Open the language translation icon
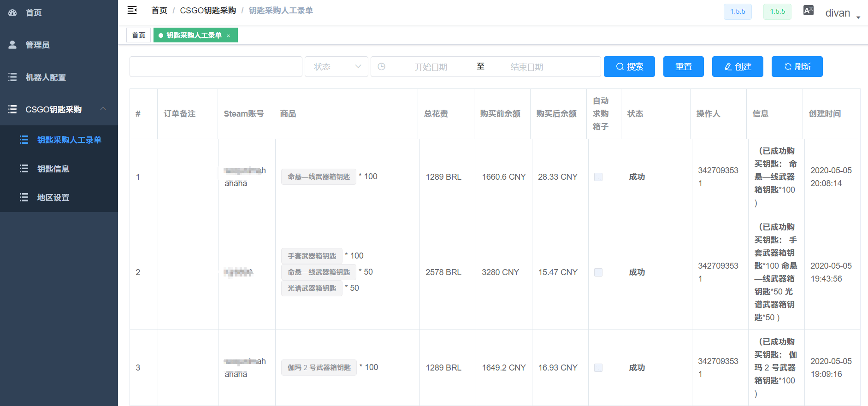 click(x=809, y=11)
